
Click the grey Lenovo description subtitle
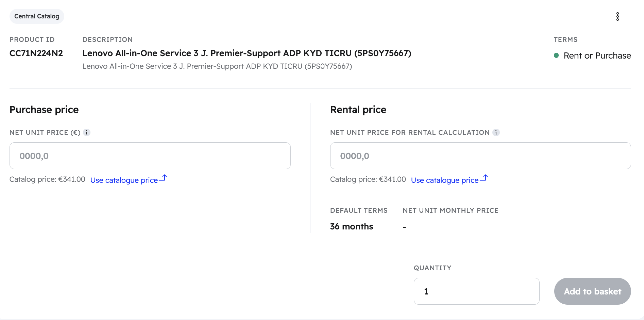pyautogui.click(x=217, y=66)
